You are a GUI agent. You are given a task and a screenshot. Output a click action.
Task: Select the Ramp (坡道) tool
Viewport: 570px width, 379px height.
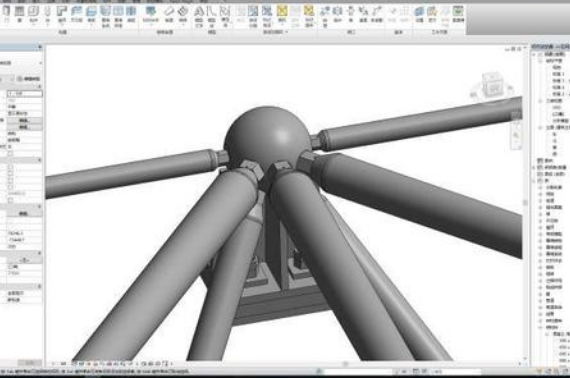click(169, 14)
